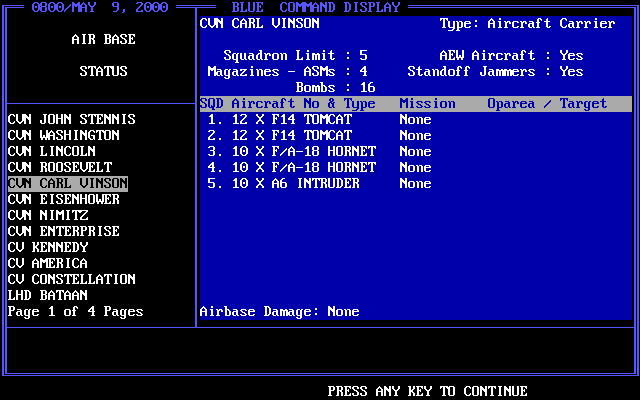Click the BLUE COMMAND DISPLAY title
This screenshot has width=640, height=400.
point(316,7)
